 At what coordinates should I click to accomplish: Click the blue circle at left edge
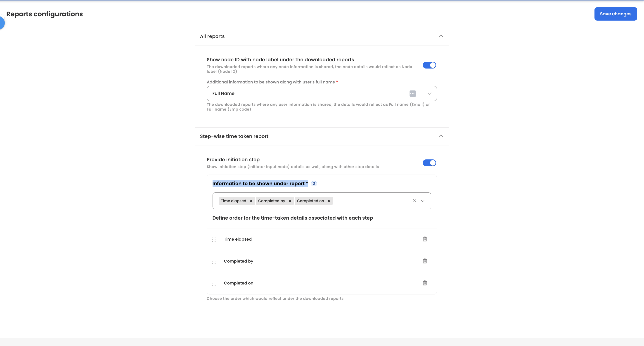click(2, 23)
